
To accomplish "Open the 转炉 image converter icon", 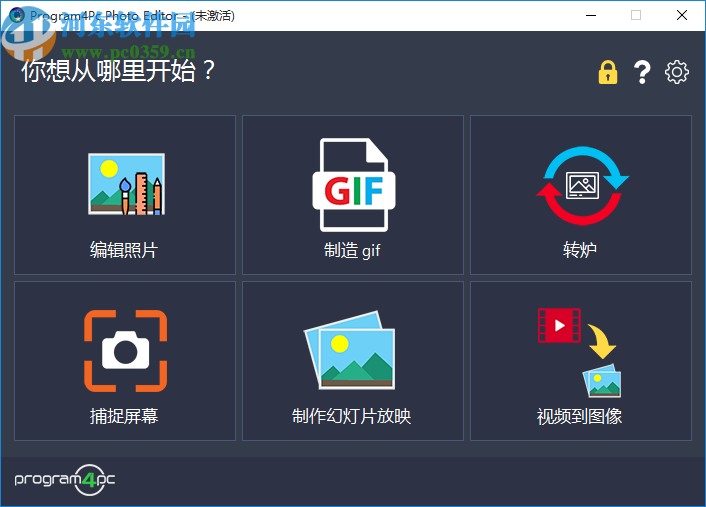I will (582, 186).
